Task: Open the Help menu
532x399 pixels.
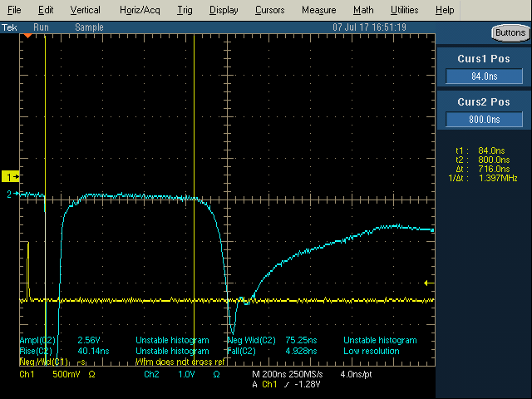Action: point(445,10)
